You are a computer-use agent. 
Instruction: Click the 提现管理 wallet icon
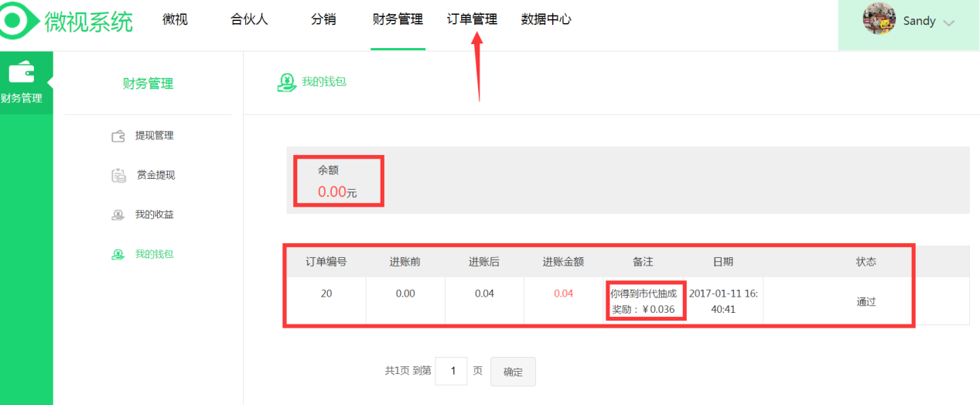coord(118,136)
